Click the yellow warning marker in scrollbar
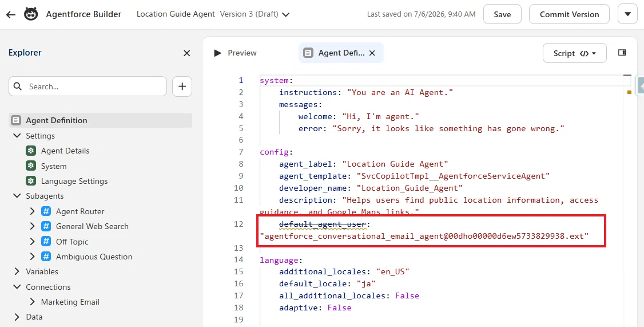 (629, 92)
